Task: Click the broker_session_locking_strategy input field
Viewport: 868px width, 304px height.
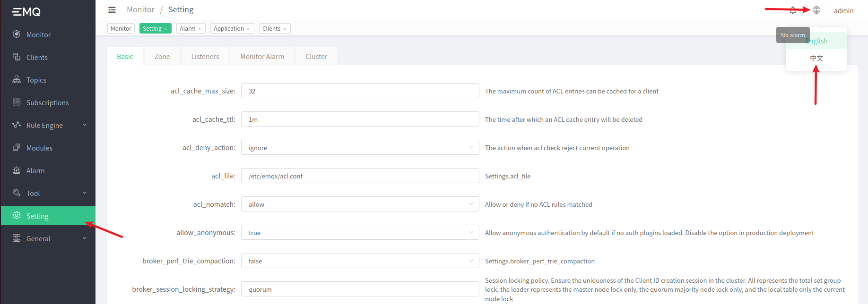Action: click(x=360, y=289)
